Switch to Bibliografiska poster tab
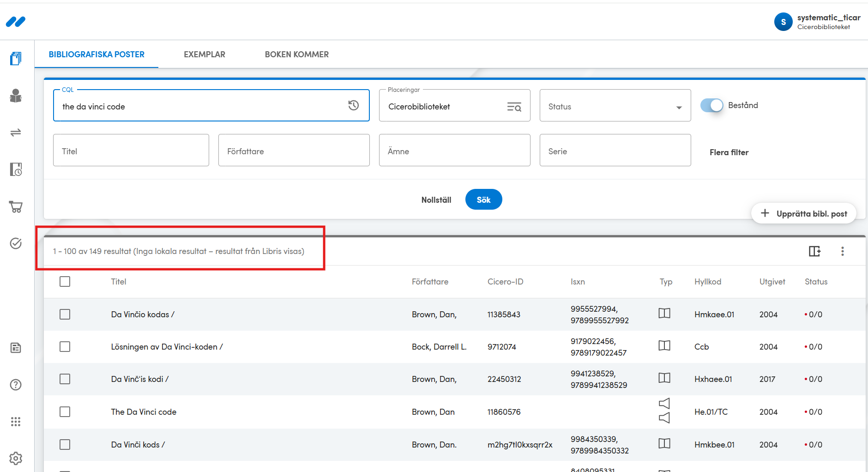This screenshot has height=472, width=868. coord(96,54)
